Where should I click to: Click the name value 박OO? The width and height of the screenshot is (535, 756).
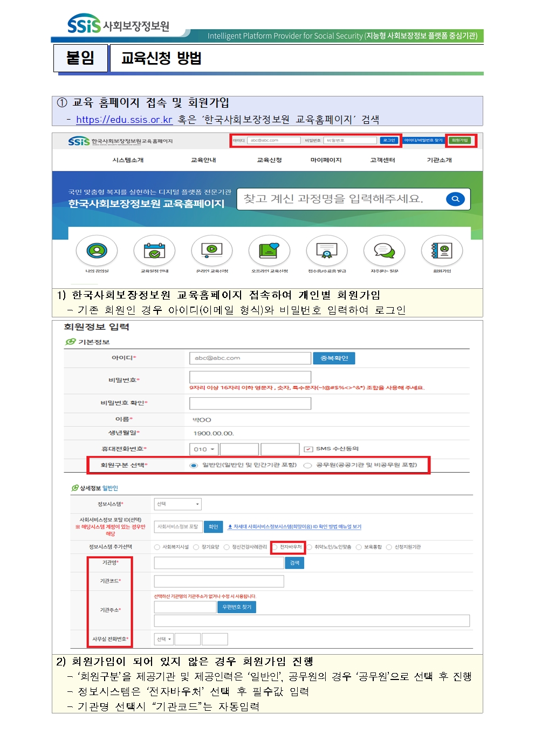click(x=202, y=420)
